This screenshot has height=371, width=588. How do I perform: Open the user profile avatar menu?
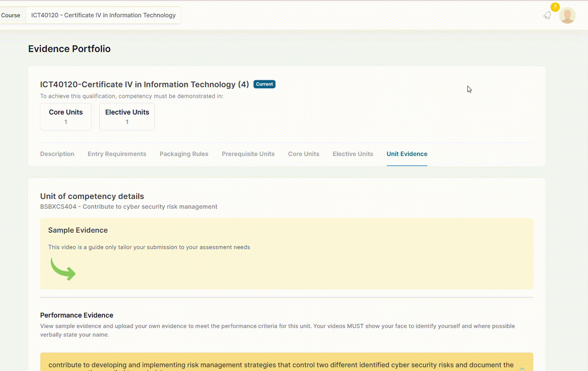[x=567, y=16]
